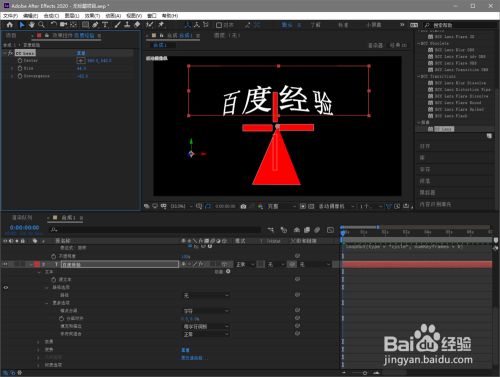Open the track matte 无 dropdown
This screenshot has height=377, width=500.
pos(275,264)
